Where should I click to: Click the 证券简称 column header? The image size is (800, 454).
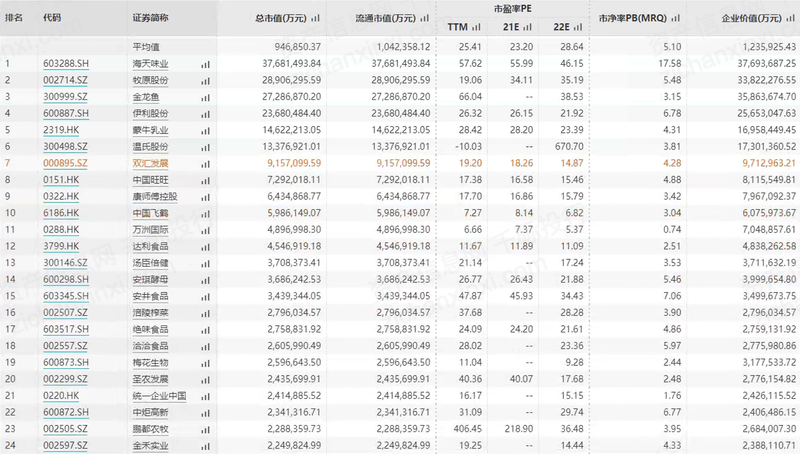tap(151, 18)
